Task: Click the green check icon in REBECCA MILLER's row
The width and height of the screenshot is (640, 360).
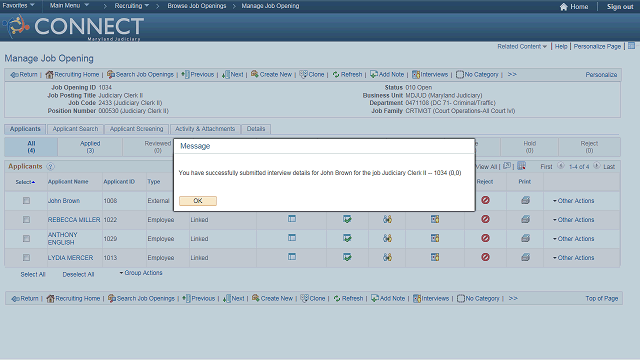Action: pos(347,219)
